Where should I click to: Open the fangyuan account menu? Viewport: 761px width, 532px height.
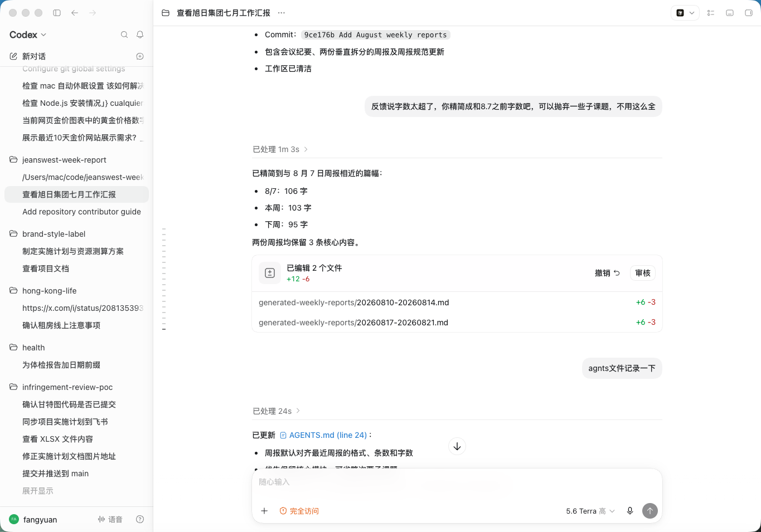coord(33,519)
